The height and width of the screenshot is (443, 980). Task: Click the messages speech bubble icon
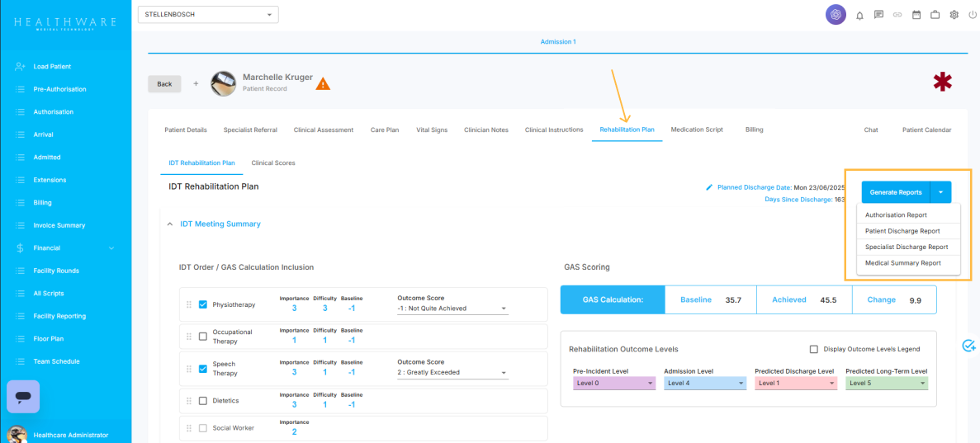878,15
